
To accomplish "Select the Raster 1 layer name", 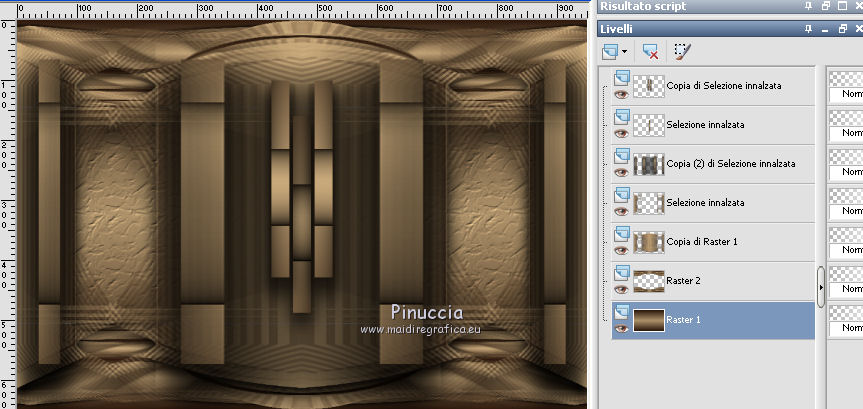I will pos(683,320).
